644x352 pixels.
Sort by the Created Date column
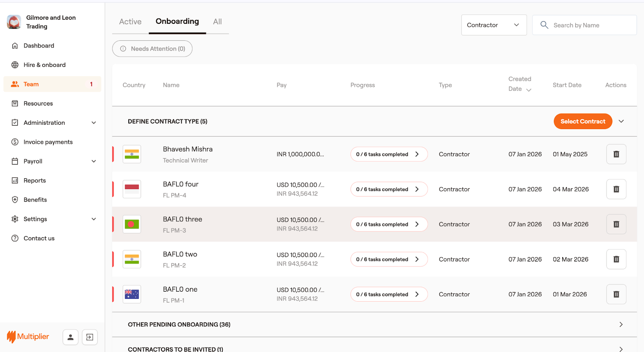(520, 84)
